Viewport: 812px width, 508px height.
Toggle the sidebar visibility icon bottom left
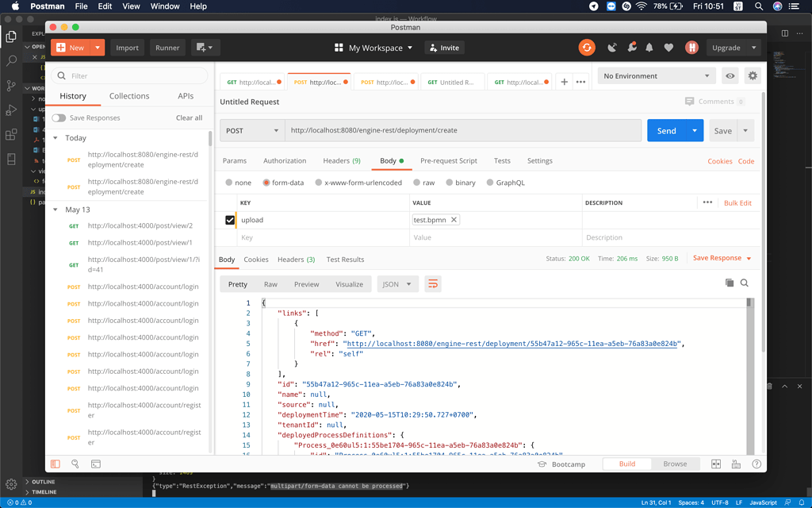click(56, 464)
